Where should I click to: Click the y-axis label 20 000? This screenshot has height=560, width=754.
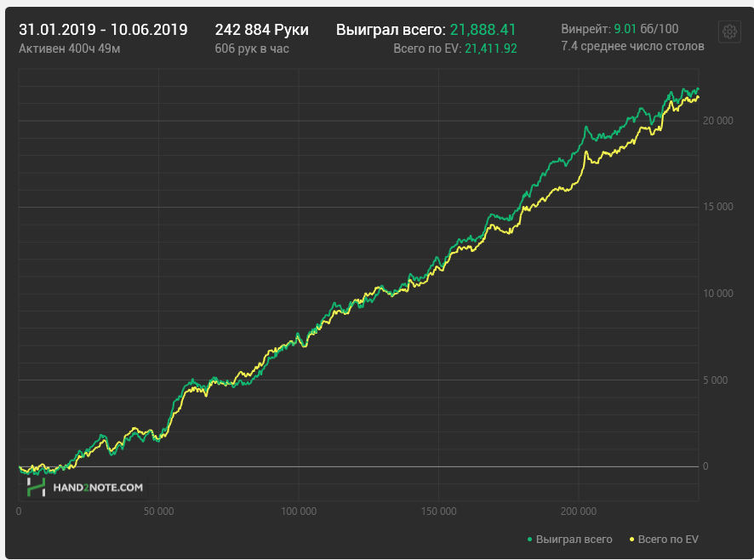click(x=718, y=121)
